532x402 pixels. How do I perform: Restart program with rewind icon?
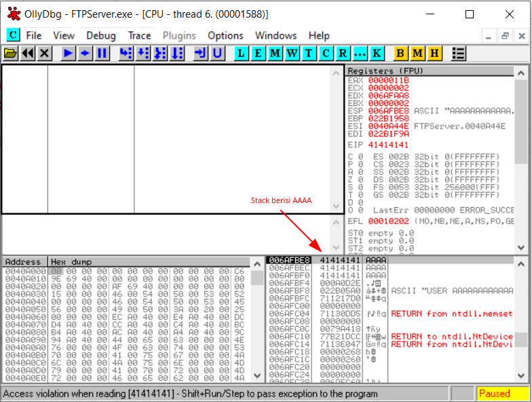click(27, 53)
